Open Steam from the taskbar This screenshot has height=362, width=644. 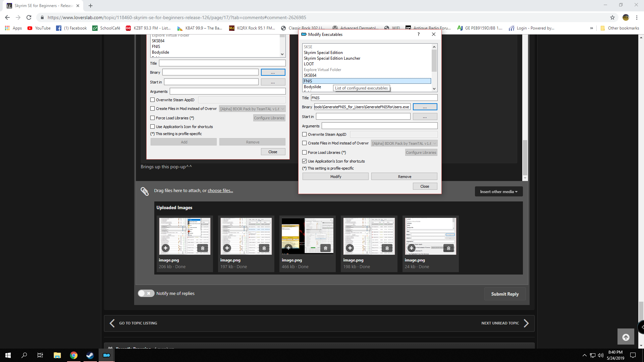click(90, 355)
